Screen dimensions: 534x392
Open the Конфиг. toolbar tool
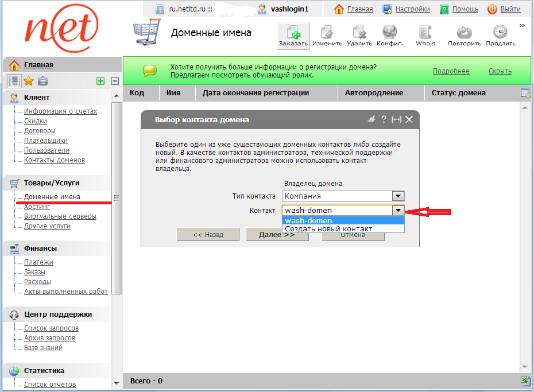tap(389, 36)
